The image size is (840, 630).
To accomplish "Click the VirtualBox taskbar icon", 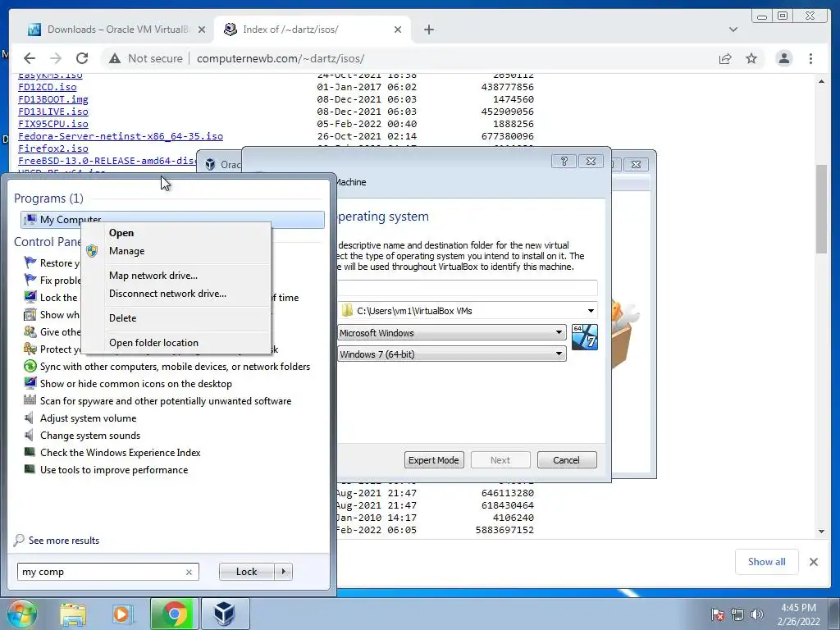I will pos(224,614).
